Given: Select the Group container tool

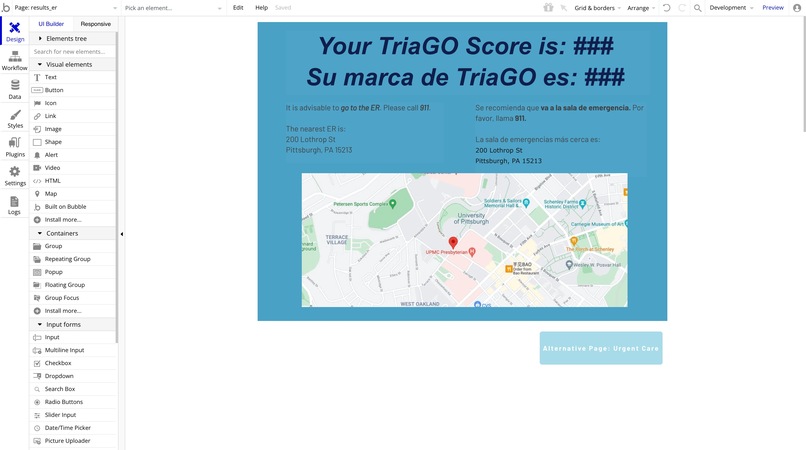Looking at the screenshot, I should click(x=73, y=246).
